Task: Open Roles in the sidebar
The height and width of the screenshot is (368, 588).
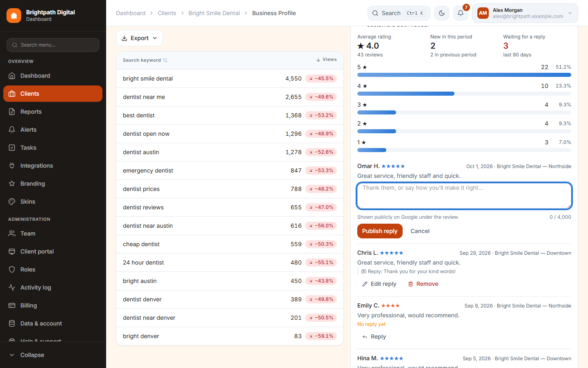Action: 53,269
